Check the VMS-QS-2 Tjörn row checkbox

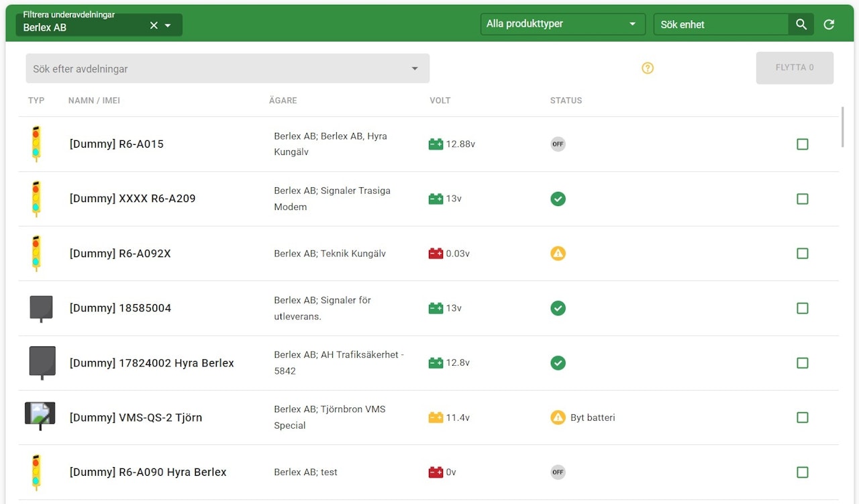[x=802, y=417]
